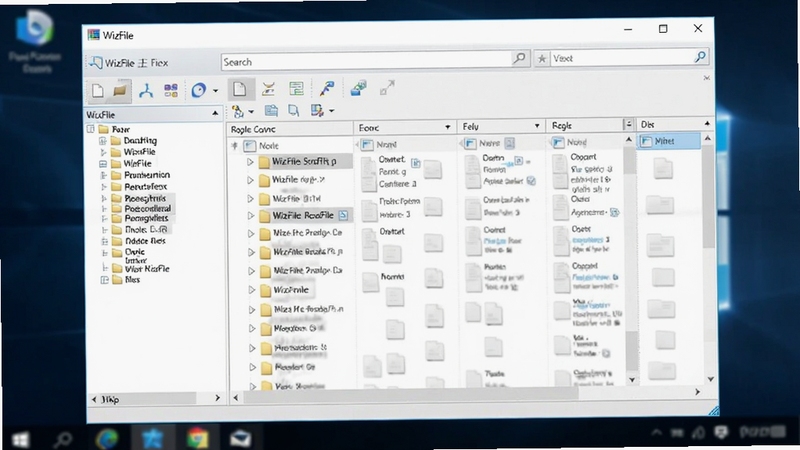800x450 pixels.
Task: Open the brown folder toolbar icon
Action: coord(120,91)
